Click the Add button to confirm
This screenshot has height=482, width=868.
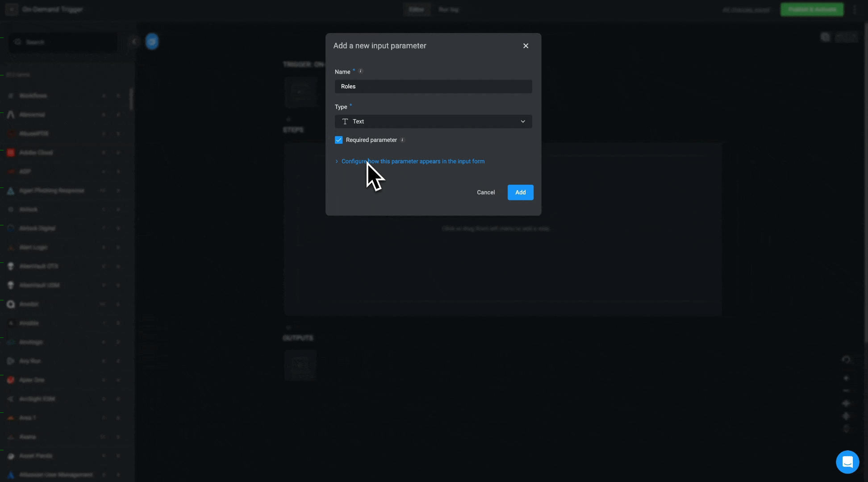[x=520, y=192]
